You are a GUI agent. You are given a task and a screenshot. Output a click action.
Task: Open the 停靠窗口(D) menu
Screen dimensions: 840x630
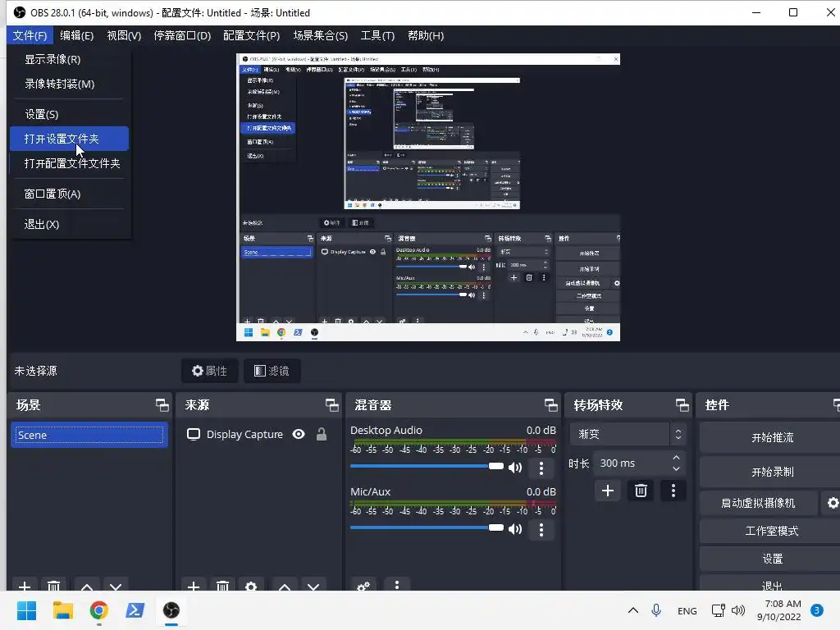(x=182, y=35)
